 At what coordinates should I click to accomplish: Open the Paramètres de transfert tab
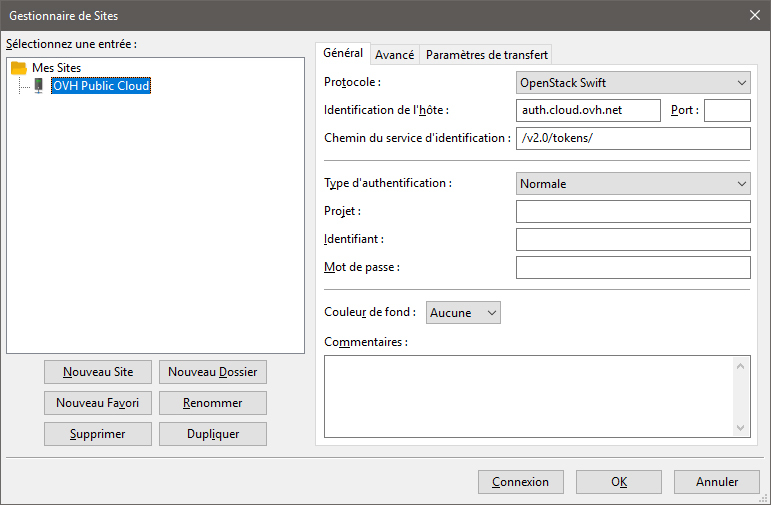click(x=486, y=55)
